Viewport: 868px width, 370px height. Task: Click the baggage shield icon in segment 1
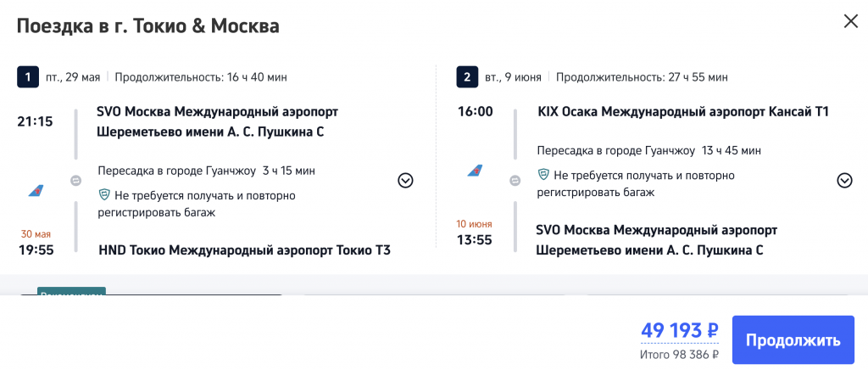[x=104, y=195]
